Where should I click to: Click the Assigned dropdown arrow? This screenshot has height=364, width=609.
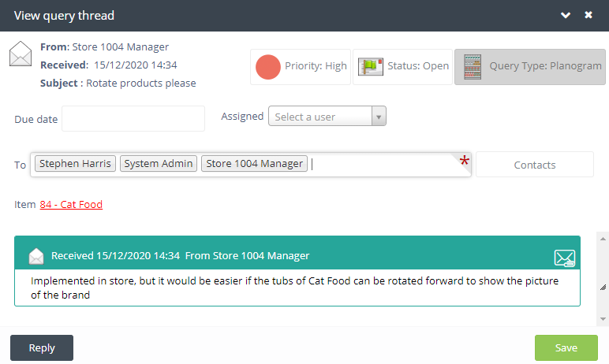[379, 117]
